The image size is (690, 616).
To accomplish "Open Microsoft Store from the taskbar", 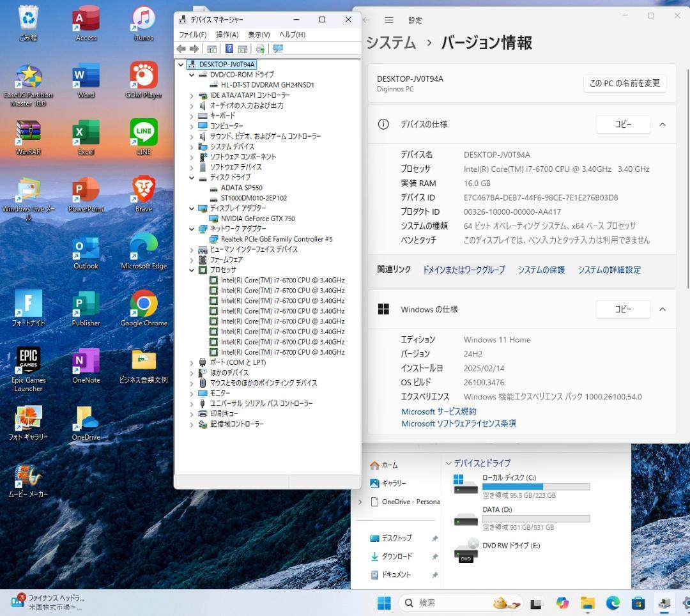I will tap(638, 603).
